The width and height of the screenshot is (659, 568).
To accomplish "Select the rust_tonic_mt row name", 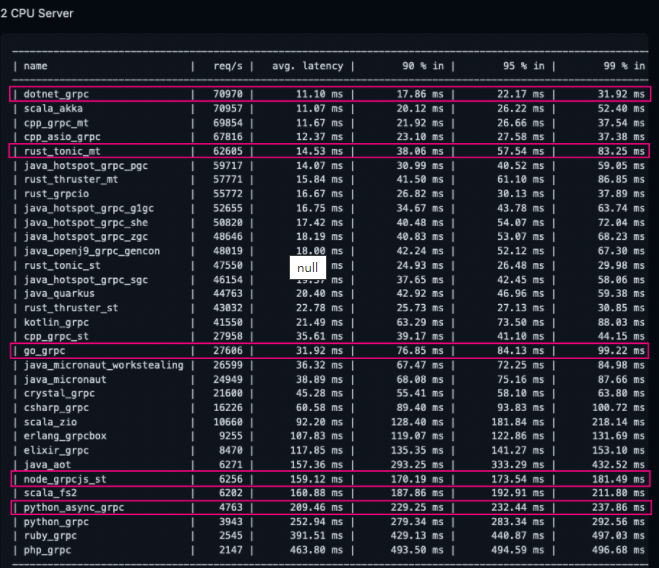I will [x=62, y=151].
